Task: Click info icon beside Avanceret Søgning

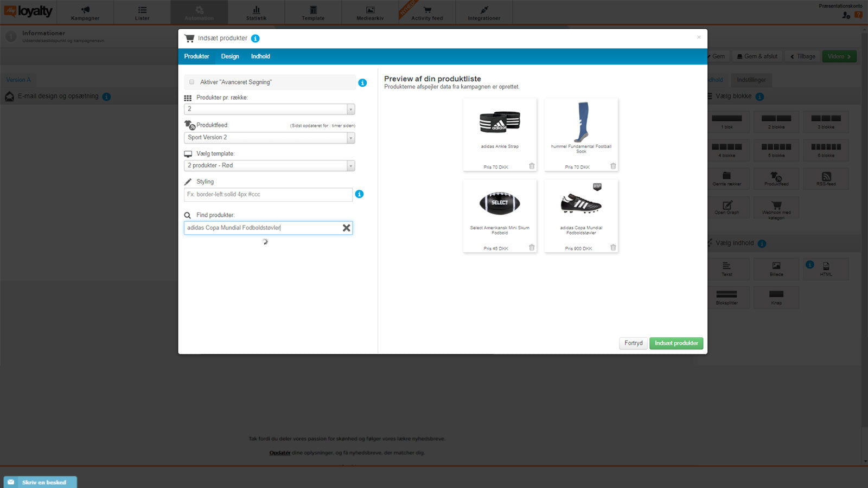Action: pyautogui.click(x=362, y=83)
